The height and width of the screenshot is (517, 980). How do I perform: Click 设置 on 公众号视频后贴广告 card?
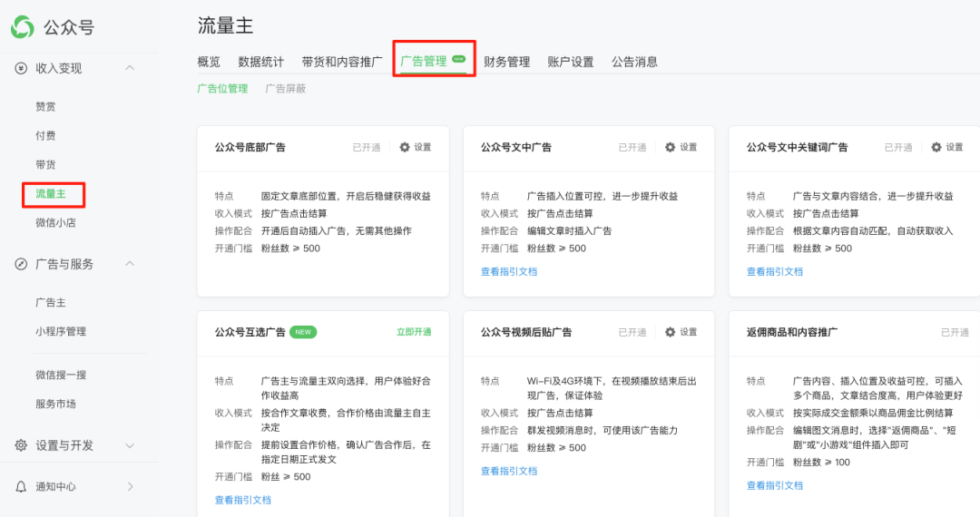pos(688,332)
